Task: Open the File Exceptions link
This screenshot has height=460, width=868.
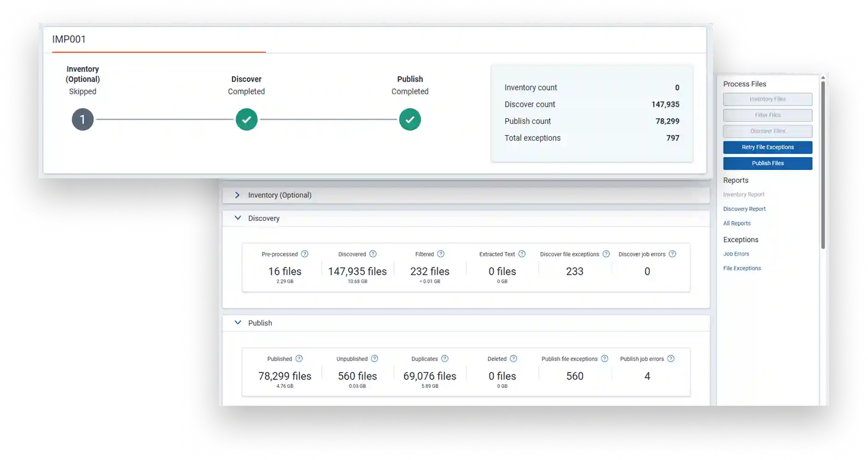Action: (x=742, y=268)
